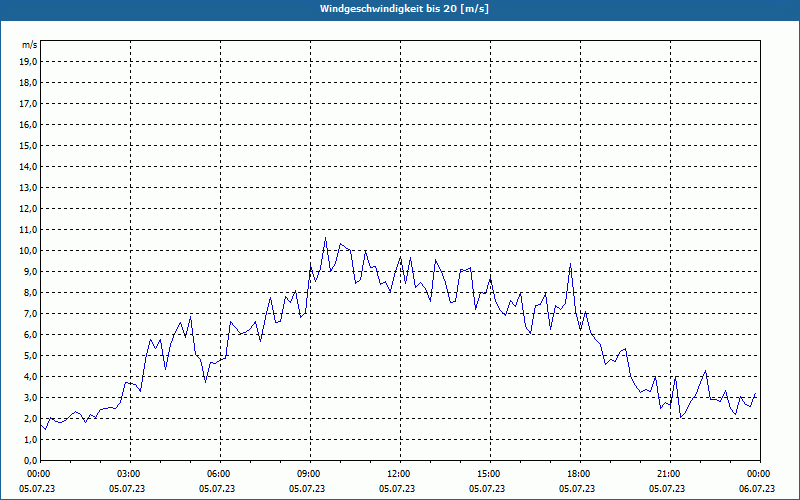Choose the y-axis value "12,0"
Viewport: 800px width, 500px height.
[x=28, y=209]
